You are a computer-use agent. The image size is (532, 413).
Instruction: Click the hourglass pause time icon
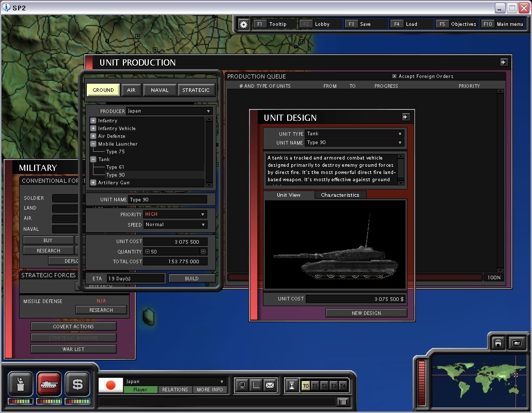[292, 386]
